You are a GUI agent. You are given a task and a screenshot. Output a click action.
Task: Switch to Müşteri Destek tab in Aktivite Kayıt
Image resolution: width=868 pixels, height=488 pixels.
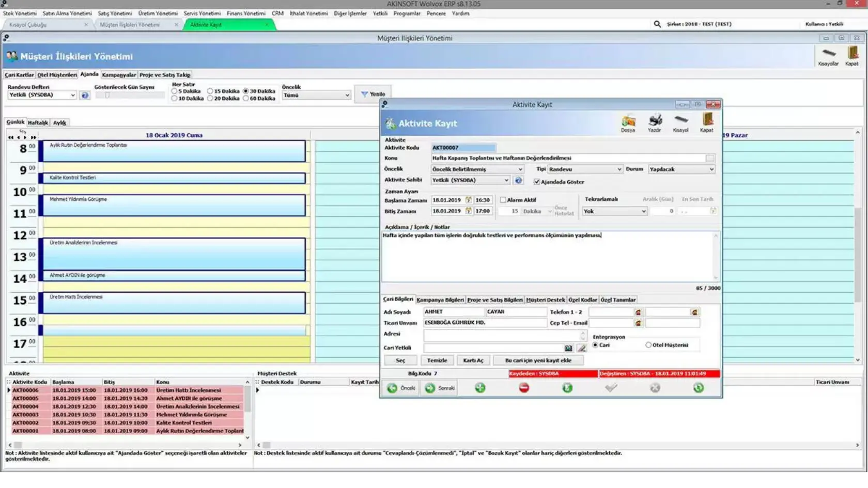coord(546,300)
